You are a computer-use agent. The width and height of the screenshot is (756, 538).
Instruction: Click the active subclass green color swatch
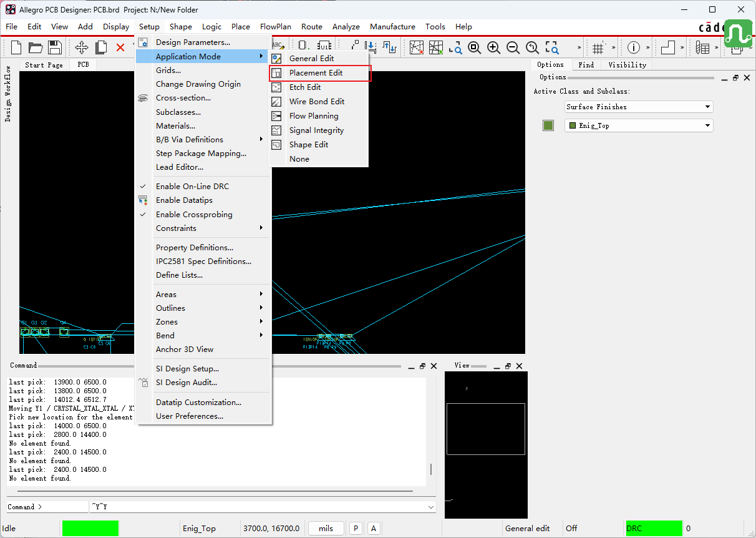(548, 125)
